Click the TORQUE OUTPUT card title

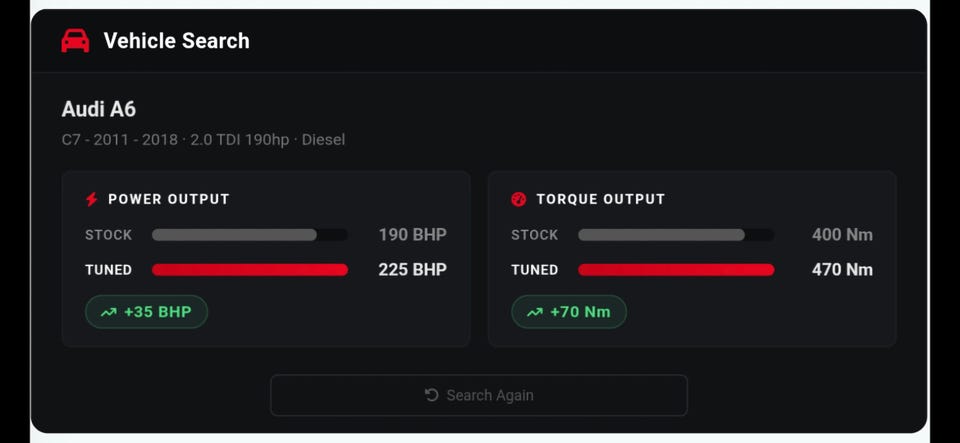click(x=601, y=199)
